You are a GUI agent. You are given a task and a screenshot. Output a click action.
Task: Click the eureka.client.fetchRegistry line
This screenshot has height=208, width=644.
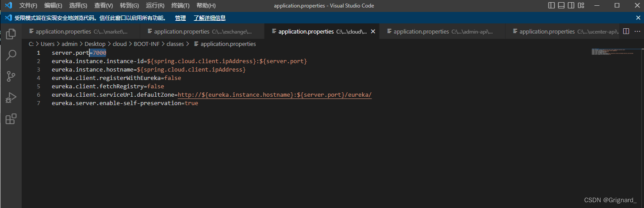[108, 87]
